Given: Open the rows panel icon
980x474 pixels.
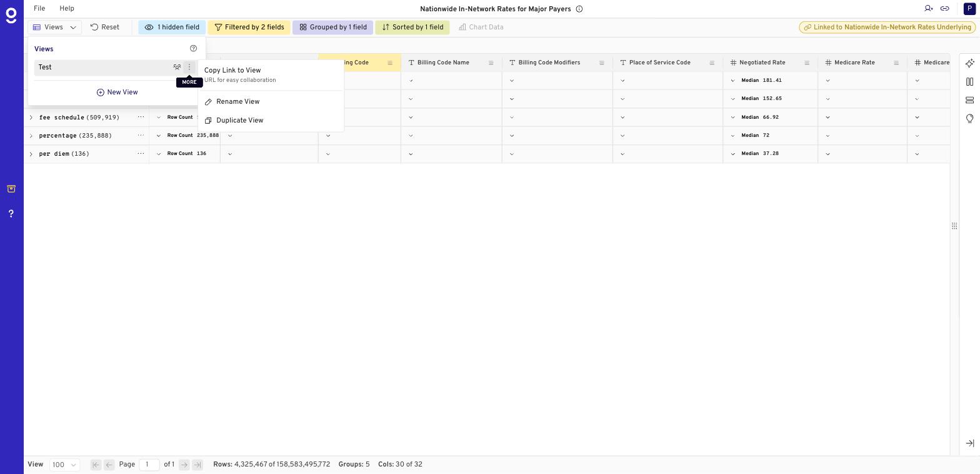Looking at the screenshot, I should pos(970,100).
